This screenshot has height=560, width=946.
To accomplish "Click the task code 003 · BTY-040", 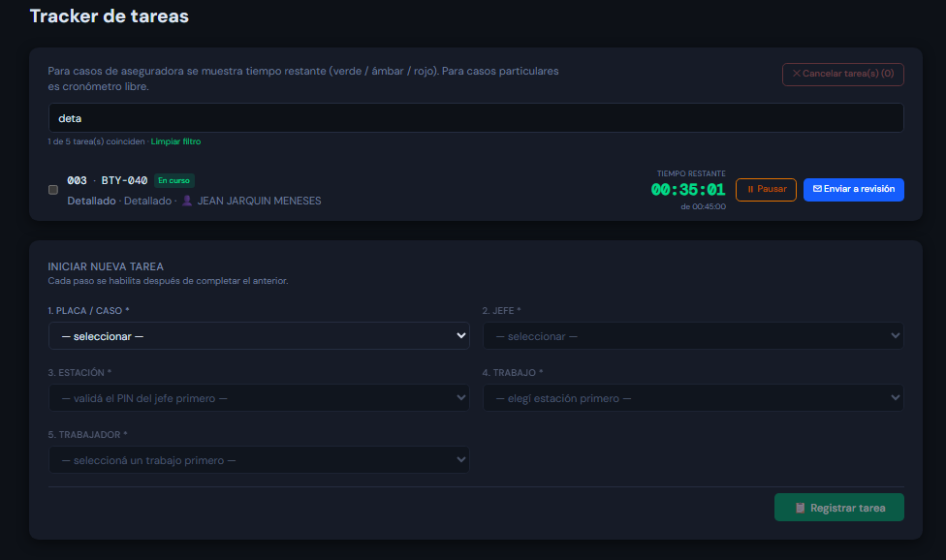I will (108, 180).
